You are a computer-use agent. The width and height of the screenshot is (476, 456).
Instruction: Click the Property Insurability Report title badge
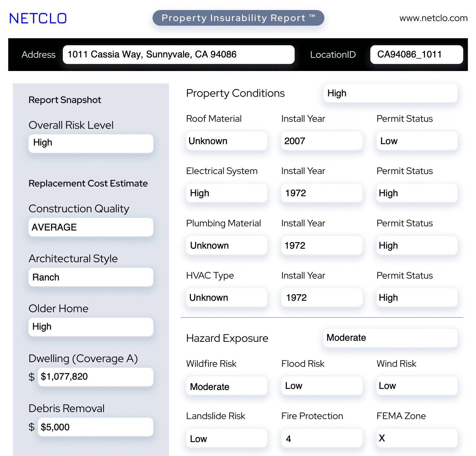point(238,18)
